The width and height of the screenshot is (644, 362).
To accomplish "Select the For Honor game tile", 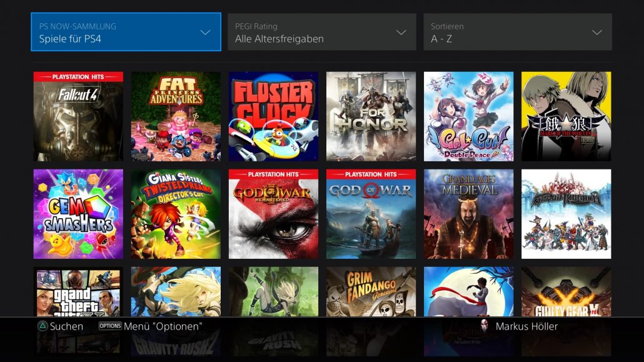I will click(x=371, y=116).
